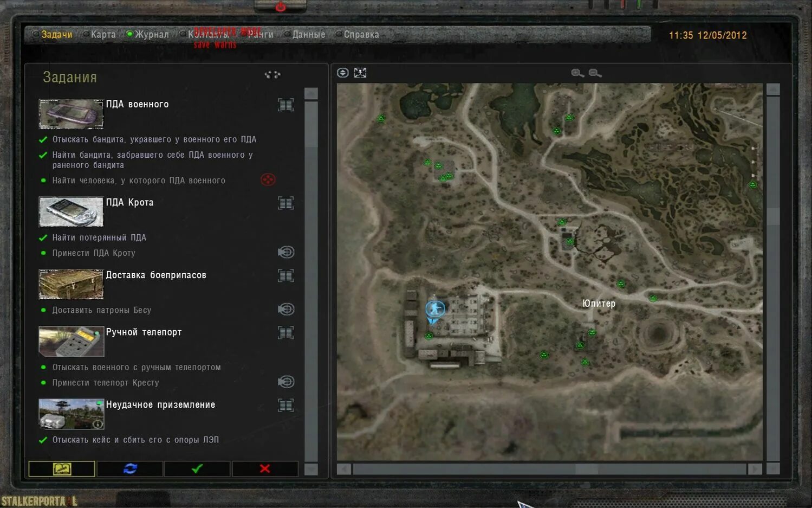Viewport: 812px width, 508px height.
Task: Select subtask 'Принести ПДА Кроту'
Action: (x=94, y=253)
